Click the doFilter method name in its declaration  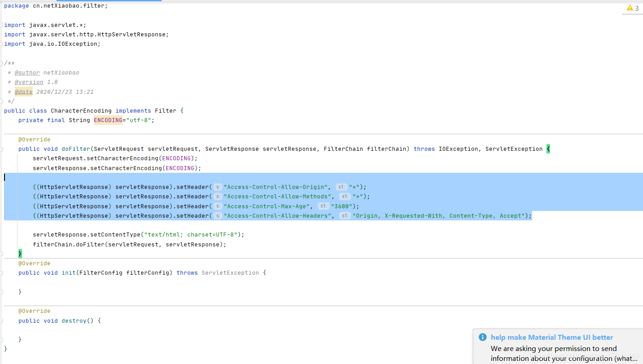(x=76, y=149)
